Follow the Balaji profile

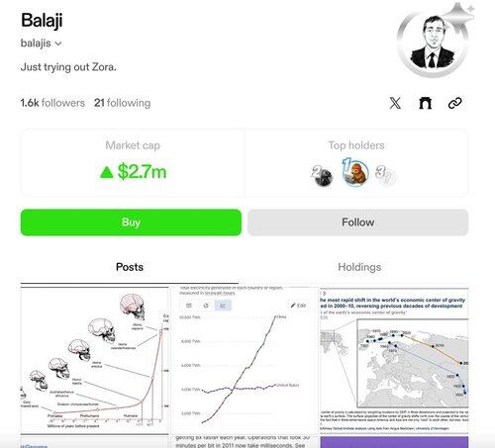pyautogui.click(x=357, y=223)
